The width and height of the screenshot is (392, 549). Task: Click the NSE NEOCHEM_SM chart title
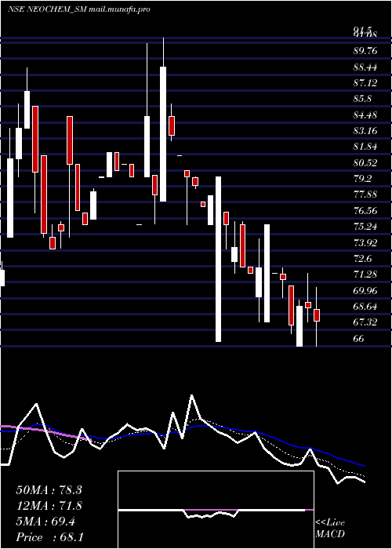(x=79, y=9)
